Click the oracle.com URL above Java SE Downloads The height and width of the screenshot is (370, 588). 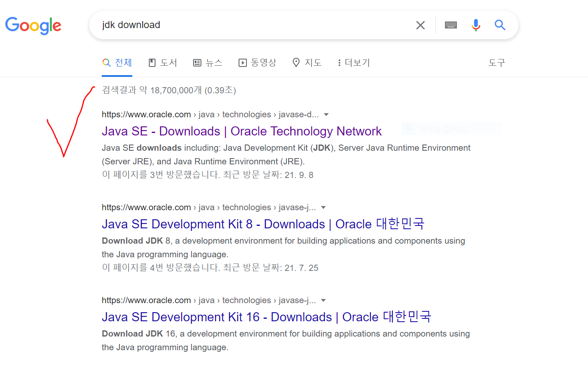tap(210, 114)
